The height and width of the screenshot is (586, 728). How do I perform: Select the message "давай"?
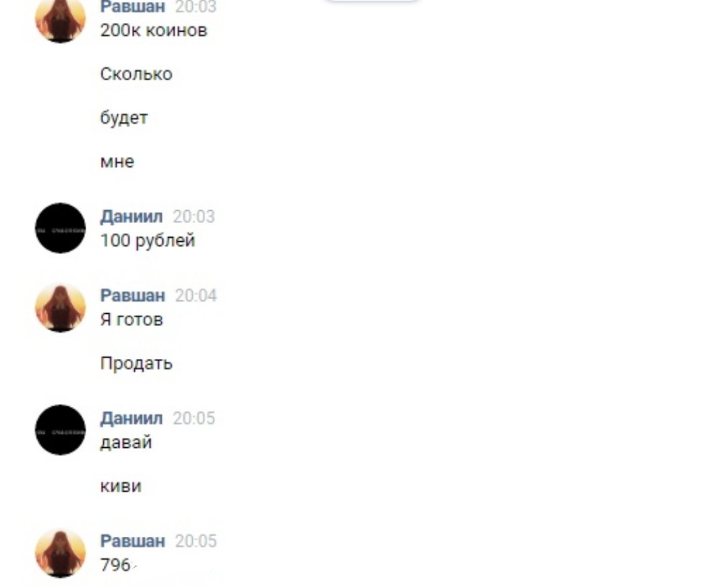(126, 443)
